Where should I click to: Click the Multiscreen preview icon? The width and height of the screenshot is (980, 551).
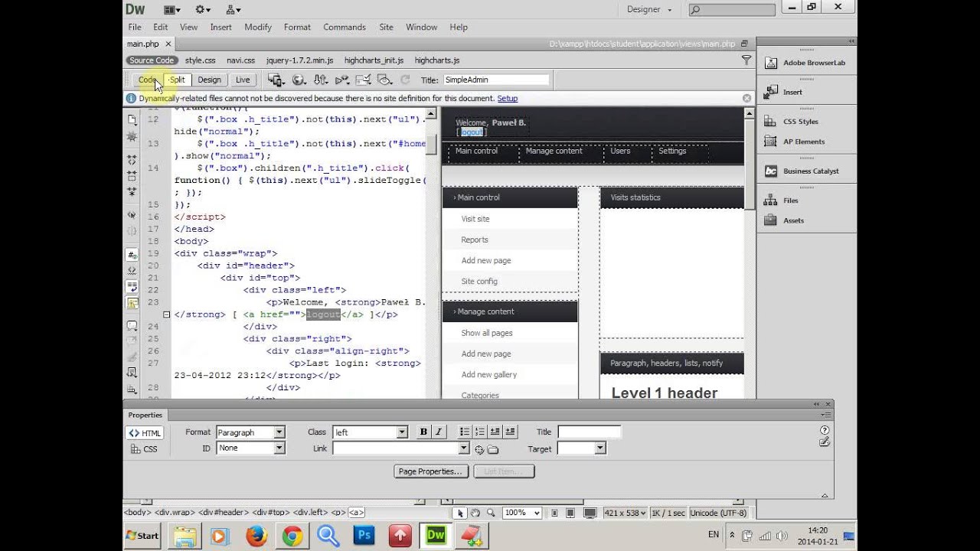(x=276, y=80)
